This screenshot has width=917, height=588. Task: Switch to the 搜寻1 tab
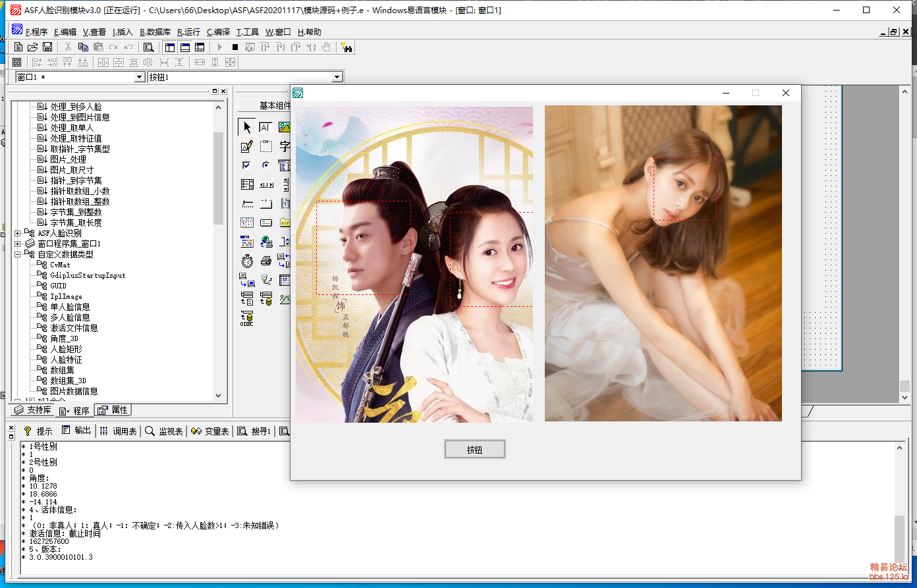click(x=254, y=431)
